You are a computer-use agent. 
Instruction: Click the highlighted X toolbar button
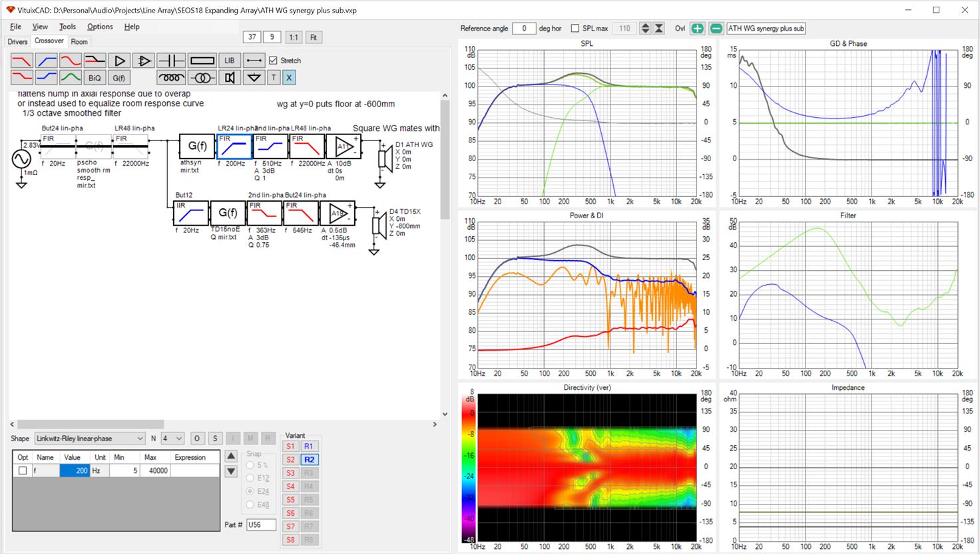[x=289, y=78]
